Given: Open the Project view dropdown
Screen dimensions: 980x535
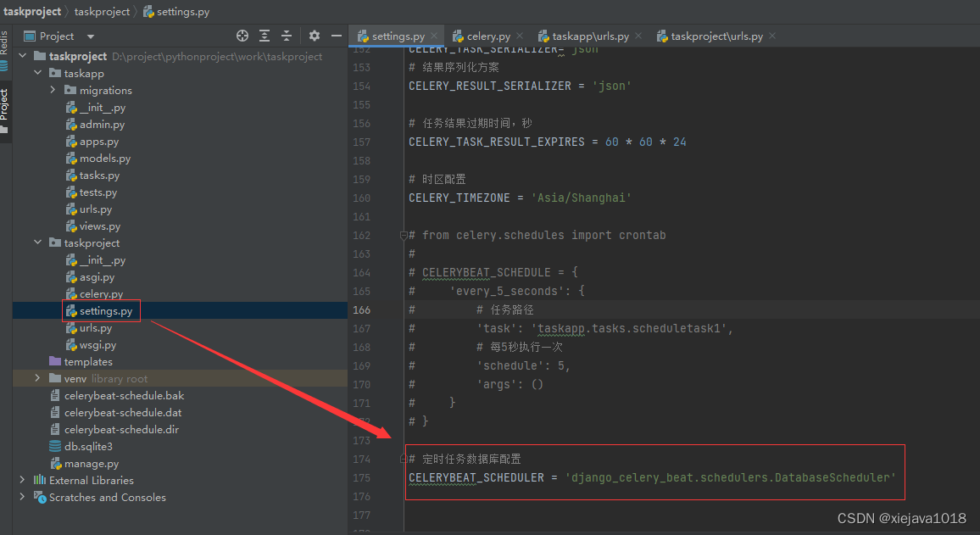Looking at the screenshot, I should click(91, 36).
